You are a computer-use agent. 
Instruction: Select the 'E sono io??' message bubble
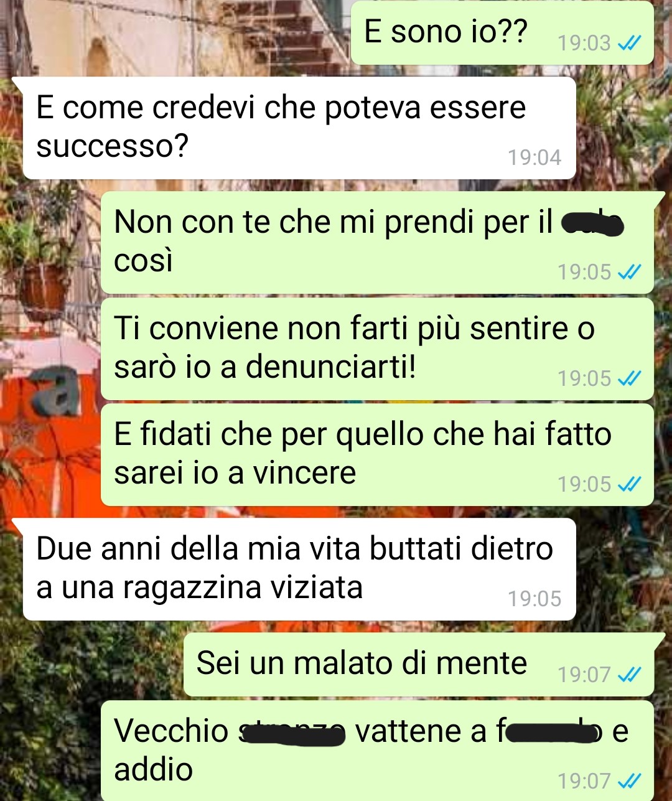pyautogui.click(x=503, y=32)
